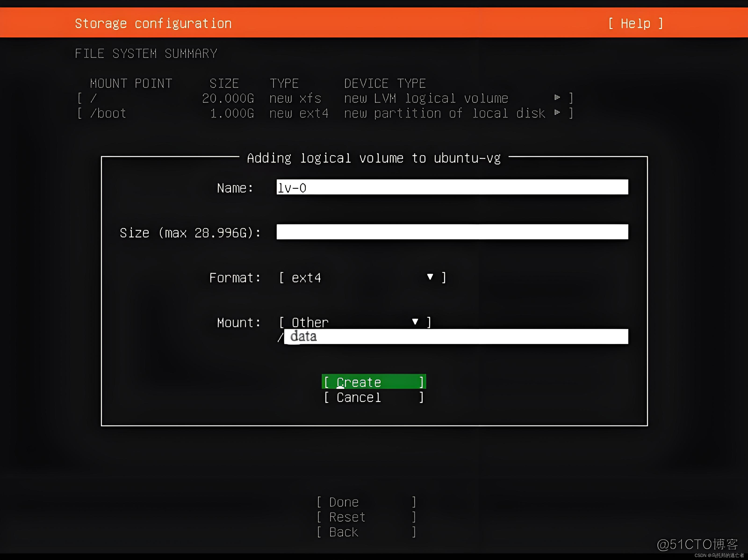Click the Mount dropdown arrow icon
The height and width of the screenshot is (560, 748).
415,322
